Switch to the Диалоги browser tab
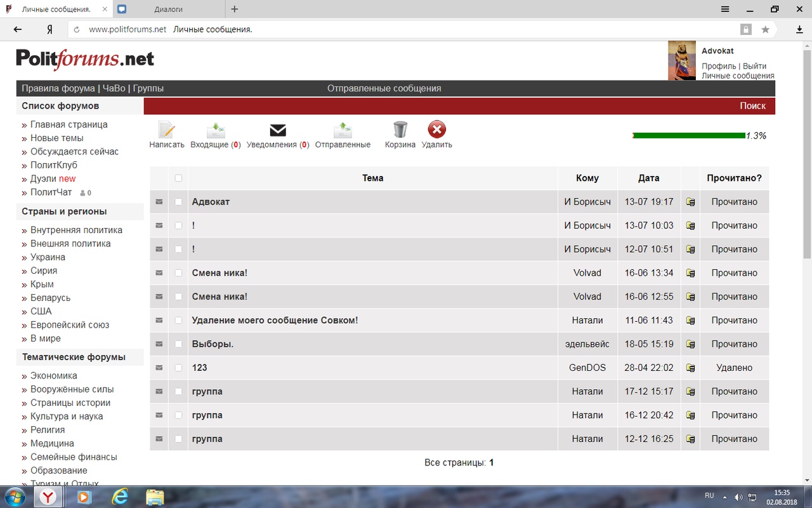Viewport: 812px width, 508px height. click(x=168, y=10)
